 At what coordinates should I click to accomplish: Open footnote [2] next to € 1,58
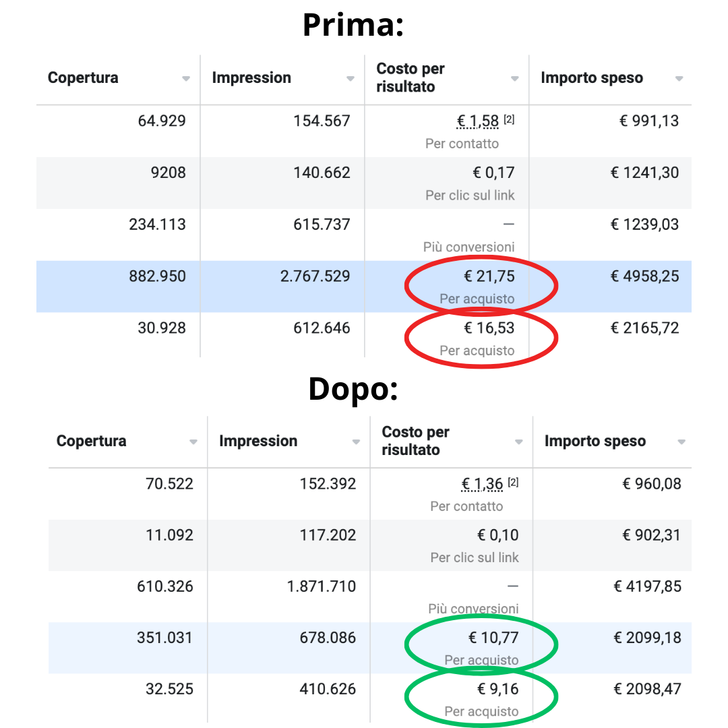pyautogui.click(x=510, y=119)
